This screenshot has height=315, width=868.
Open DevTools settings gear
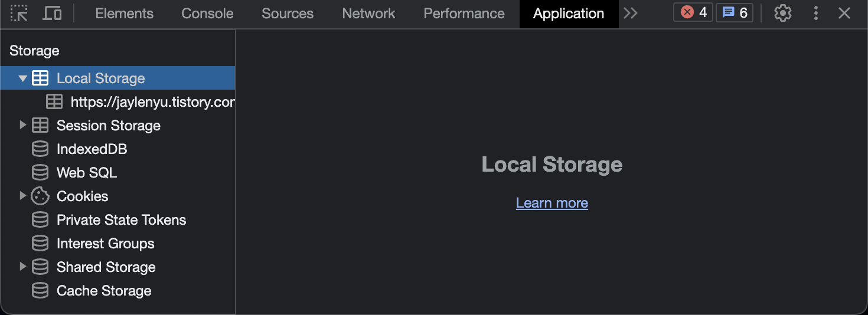pyautogui.click(x=782, y=13)
